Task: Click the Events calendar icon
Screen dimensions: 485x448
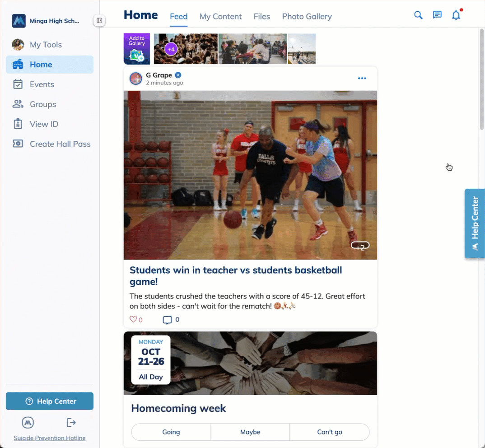Action: point(18,84)
